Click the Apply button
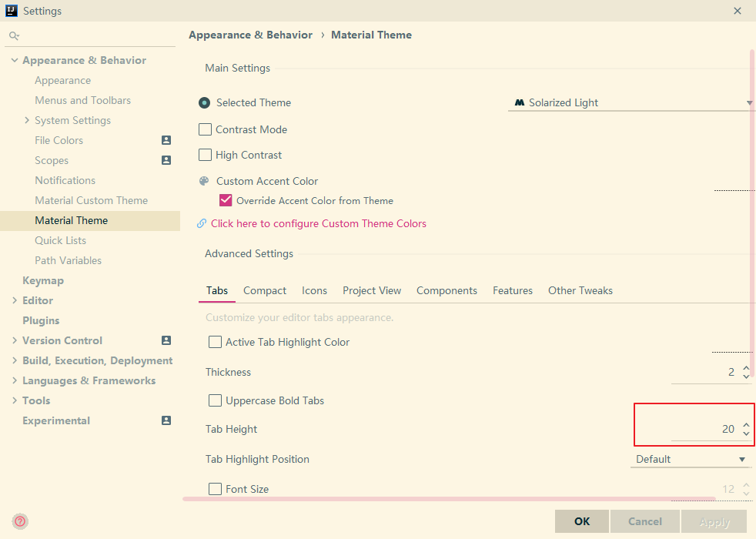This screenshot has width=756, height=539. coord(714,521)
